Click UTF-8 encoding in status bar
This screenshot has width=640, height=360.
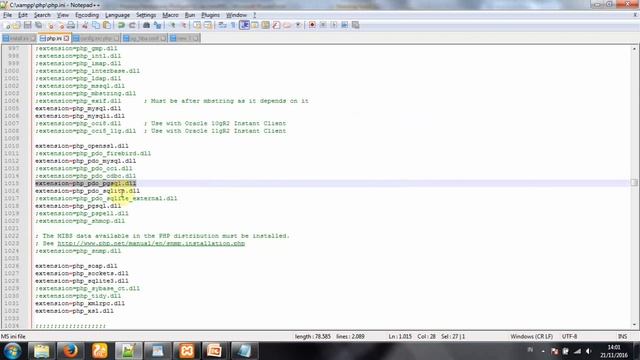tap(569, 336)
